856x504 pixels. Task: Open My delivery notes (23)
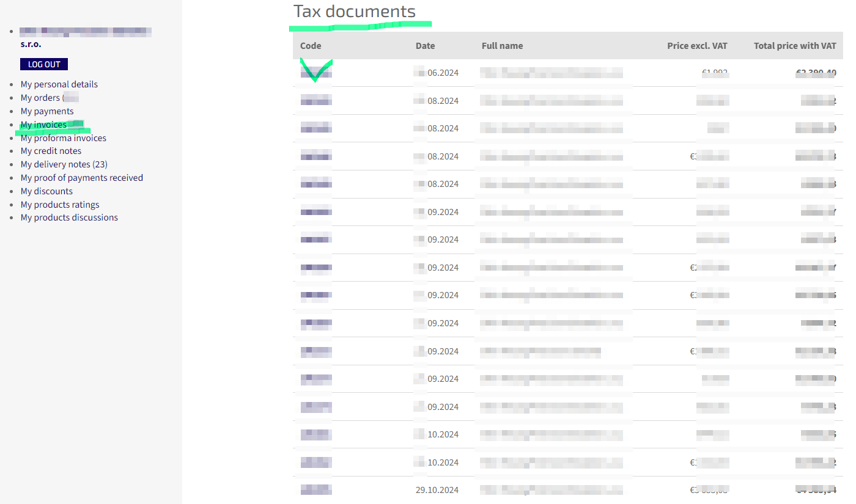64,164
